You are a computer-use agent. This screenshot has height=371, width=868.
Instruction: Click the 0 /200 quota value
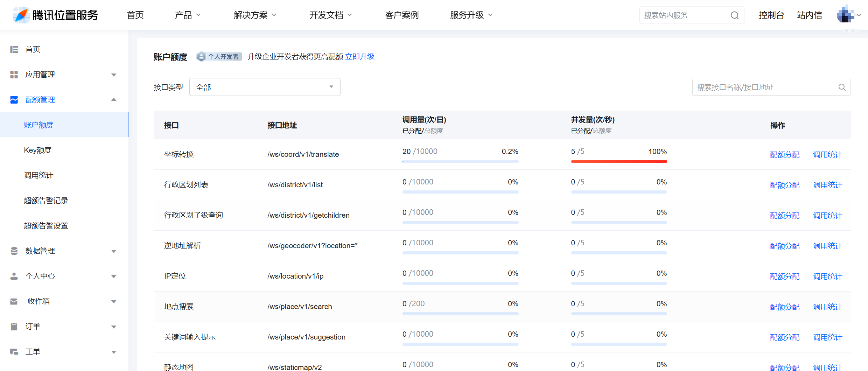click(x=413, y=303)
